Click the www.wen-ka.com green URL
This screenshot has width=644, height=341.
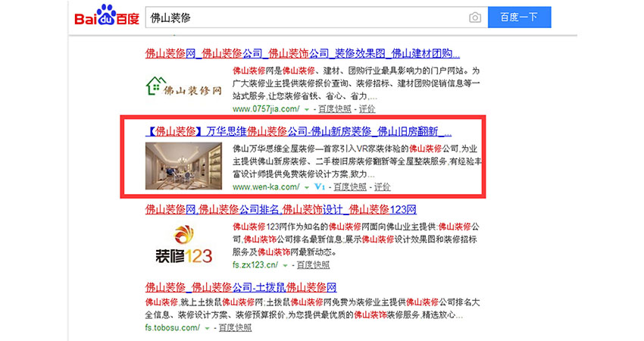[x=266, y=187]
